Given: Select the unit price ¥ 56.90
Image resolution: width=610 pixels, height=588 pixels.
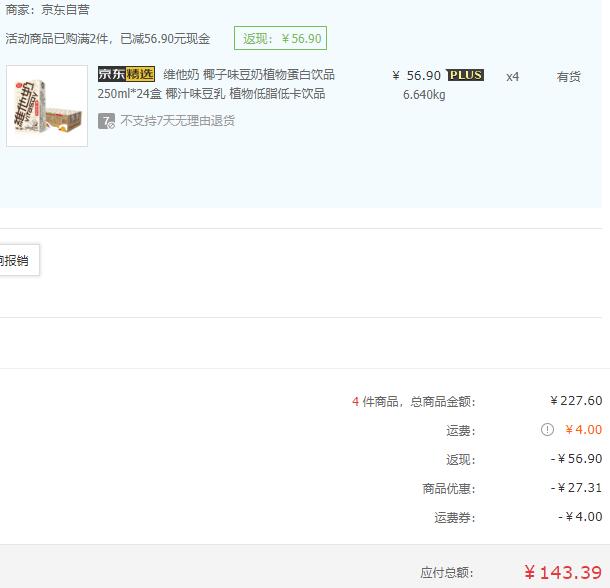Looking at the screenshot, I should point(416,75).
